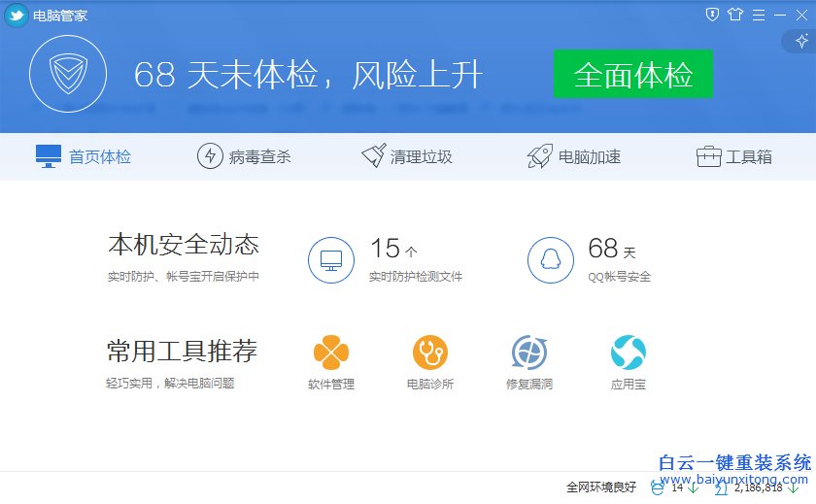
Task: Open 软件管理 clover icon
Action: pos(331,353)
